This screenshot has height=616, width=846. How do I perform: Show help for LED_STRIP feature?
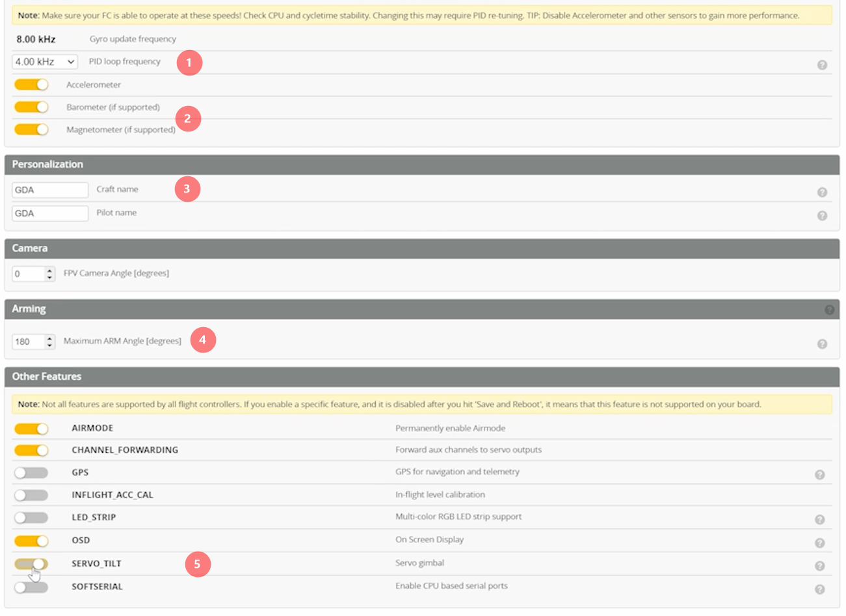tap(819, 520)
